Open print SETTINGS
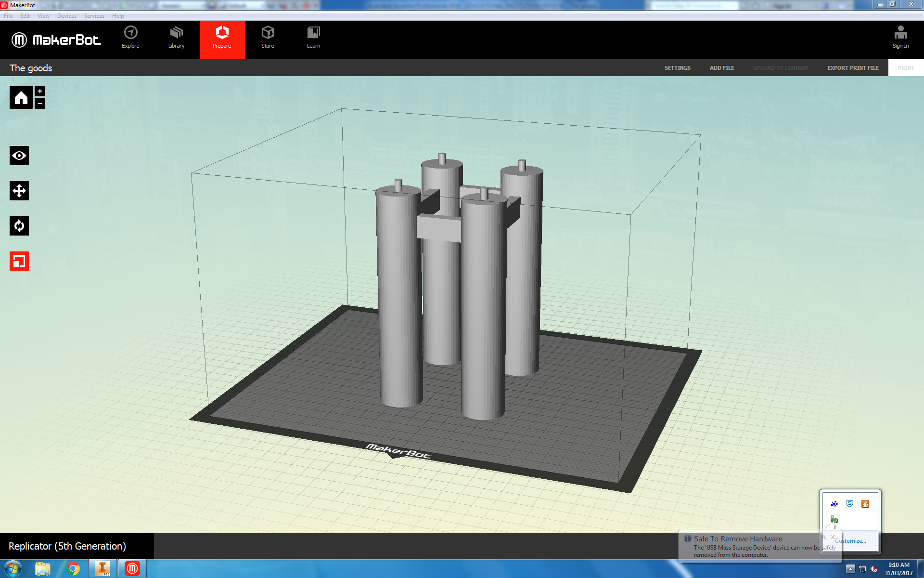The height and width of the screenshot is (578, 924). [x=678, y=68]
